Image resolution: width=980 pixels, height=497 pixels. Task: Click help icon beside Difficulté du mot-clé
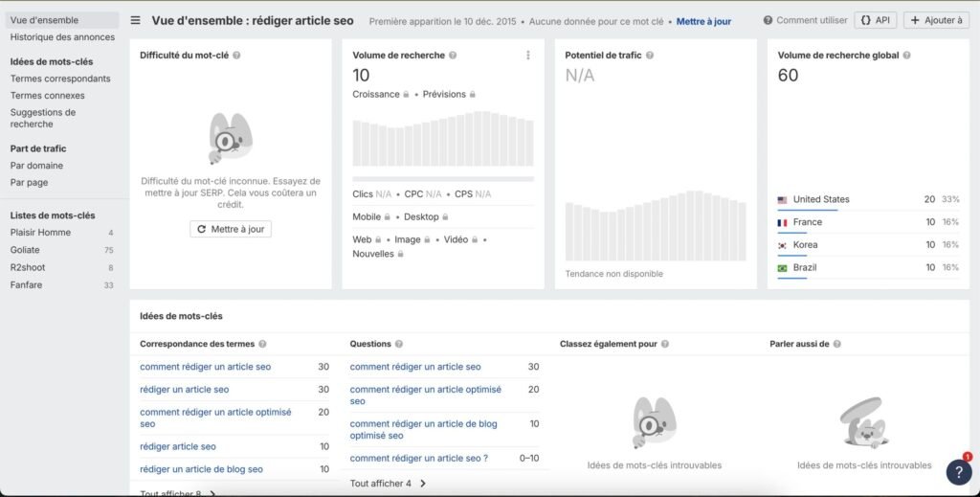pyautogui.click(x=236, y=56)
